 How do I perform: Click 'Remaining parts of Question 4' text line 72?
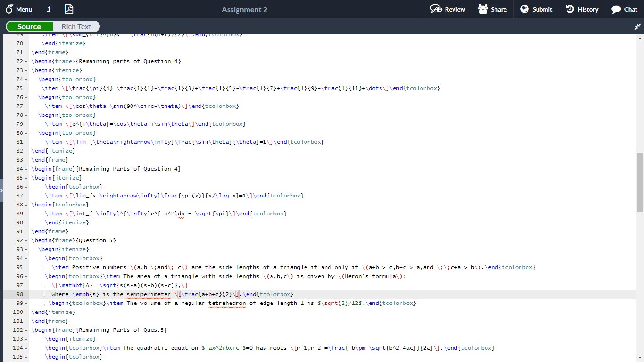point(130,61)
